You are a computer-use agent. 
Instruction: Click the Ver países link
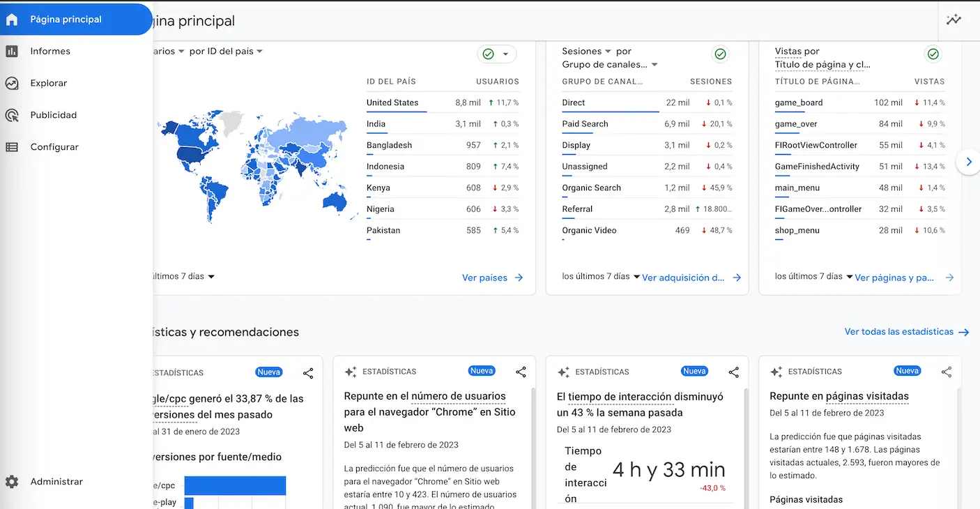(492, 278)
